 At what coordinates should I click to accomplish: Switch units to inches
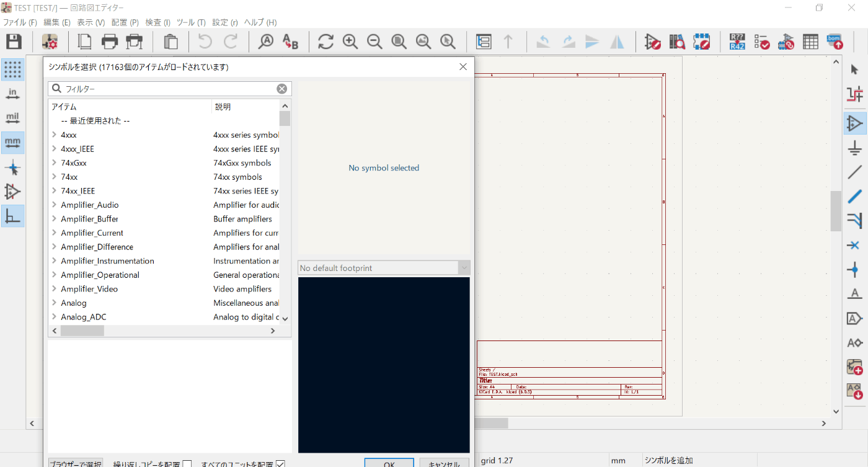coord(13,94)
